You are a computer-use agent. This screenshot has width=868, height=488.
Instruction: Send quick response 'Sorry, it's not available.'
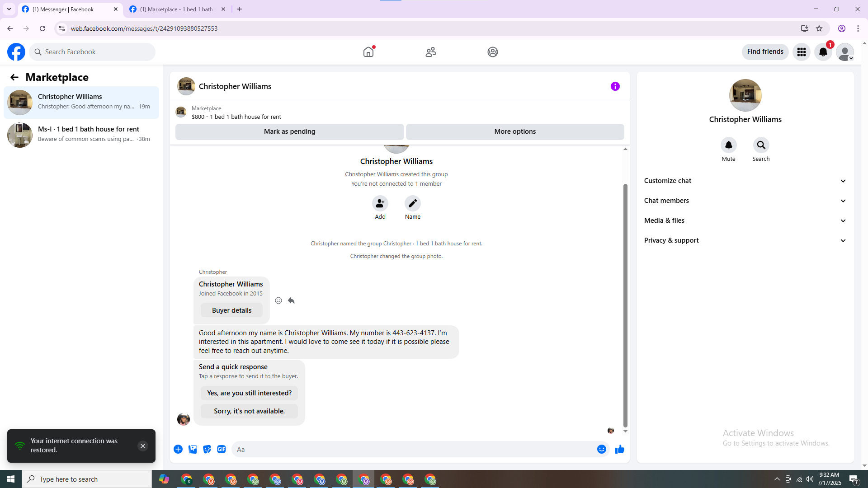(250, 411)
